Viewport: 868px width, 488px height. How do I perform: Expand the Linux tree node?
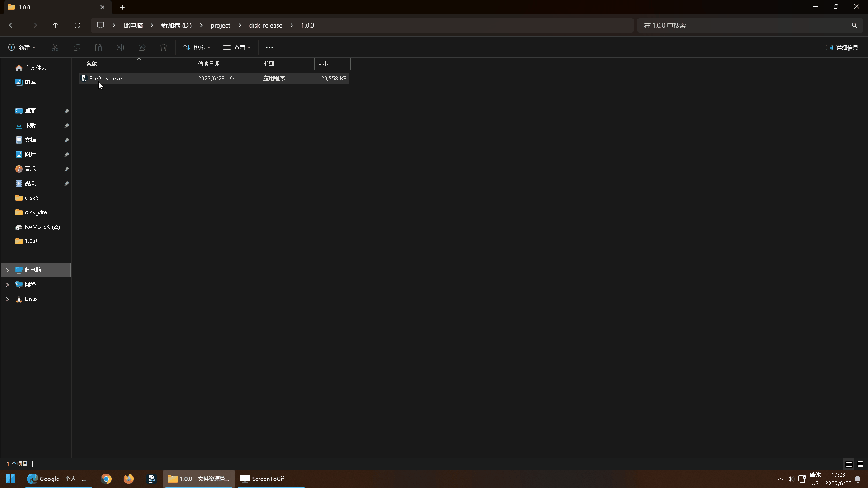click(7, 299)
